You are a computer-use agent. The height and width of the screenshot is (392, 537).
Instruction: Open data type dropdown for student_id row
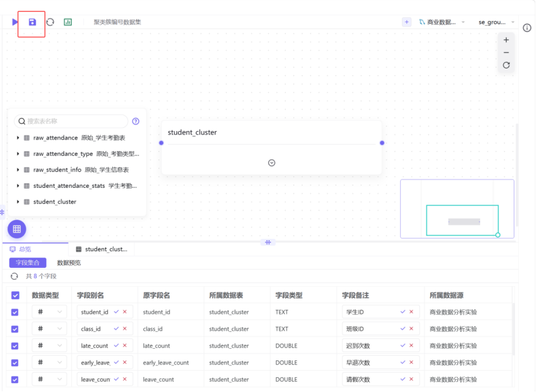click(x=49, y=312)
